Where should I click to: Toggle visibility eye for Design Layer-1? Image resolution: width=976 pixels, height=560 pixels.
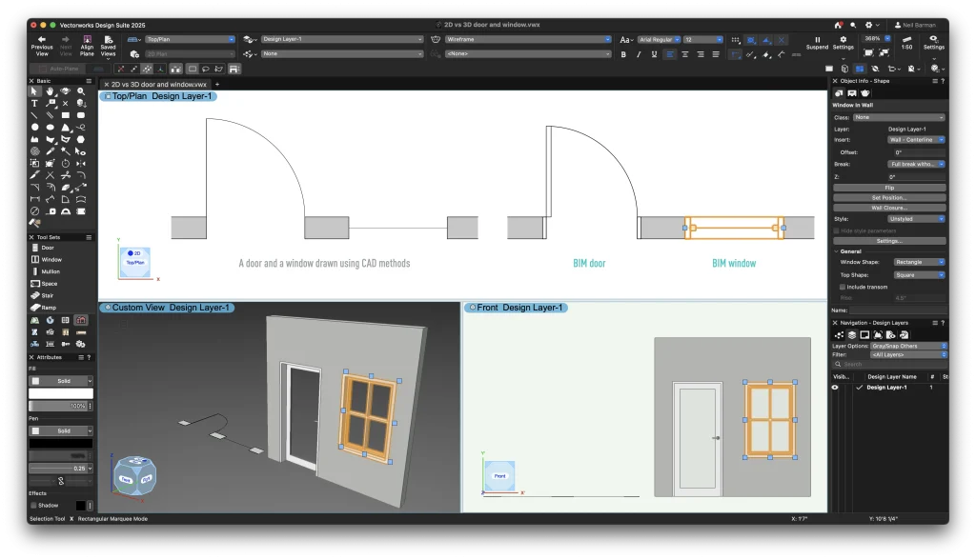point(836,388)
